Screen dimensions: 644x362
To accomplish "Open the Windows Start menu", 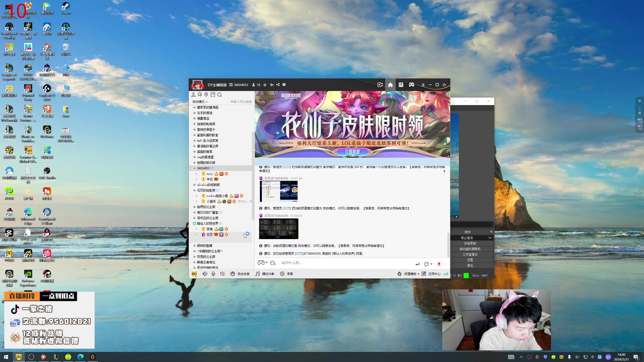I will pos(6,357).
